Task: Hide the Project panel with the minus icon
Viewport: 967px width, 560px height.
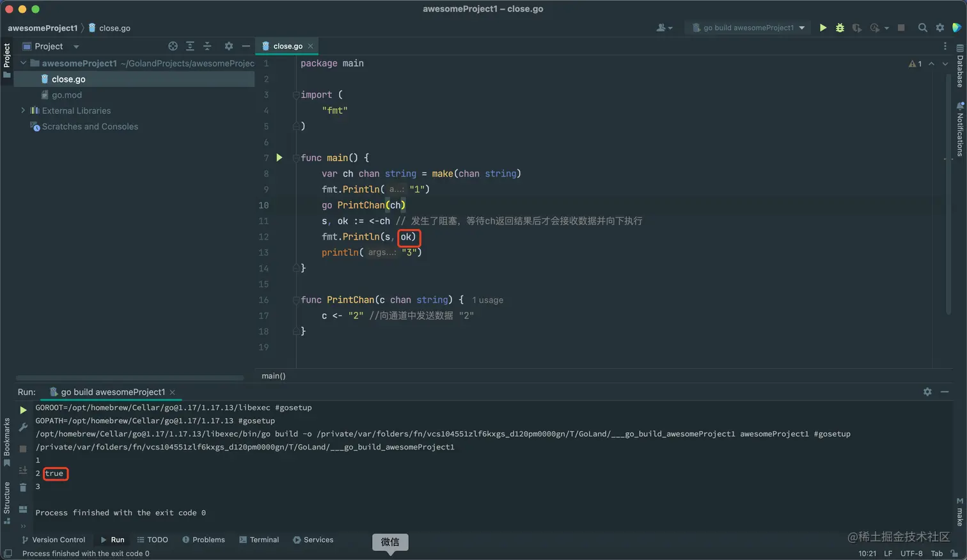Action: point(246,46)
